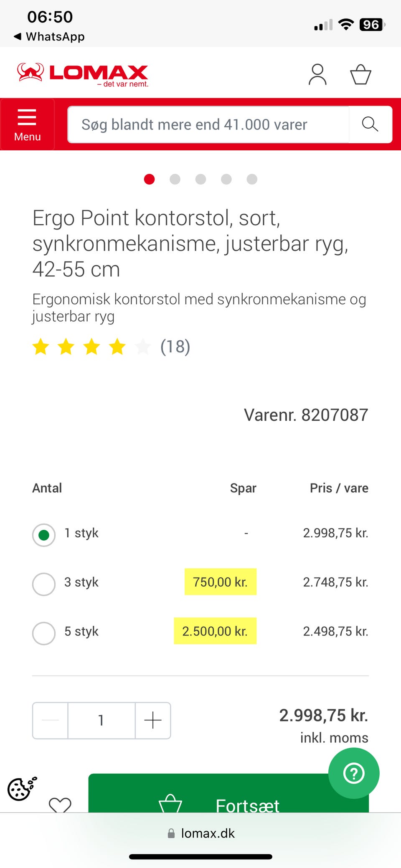Jump to last image carousel dot

coord(252,179)
